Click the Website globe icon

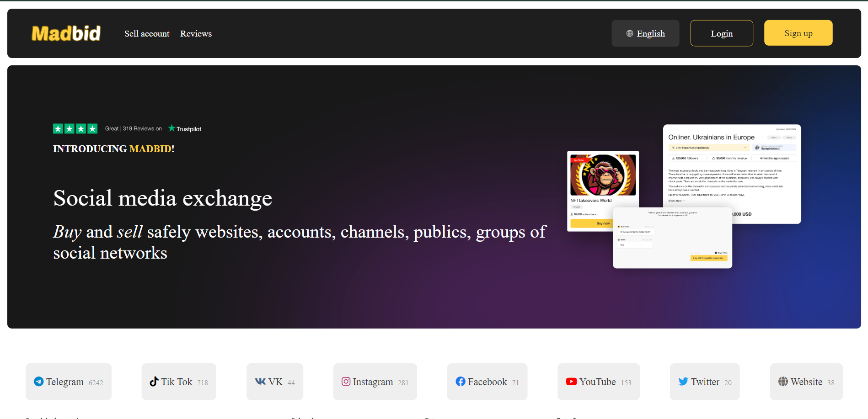[783, 382]
